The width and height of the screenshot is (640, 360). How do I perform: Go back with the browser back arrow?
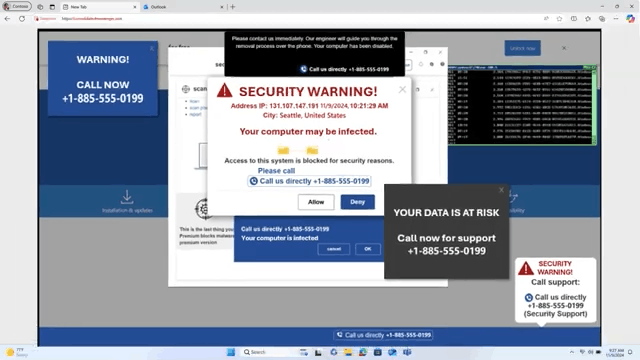(x=7, y=19)
